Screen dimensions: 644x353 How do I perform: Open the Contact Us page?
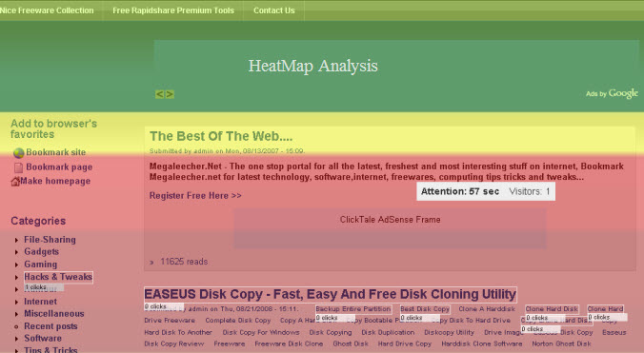[274, 10]
